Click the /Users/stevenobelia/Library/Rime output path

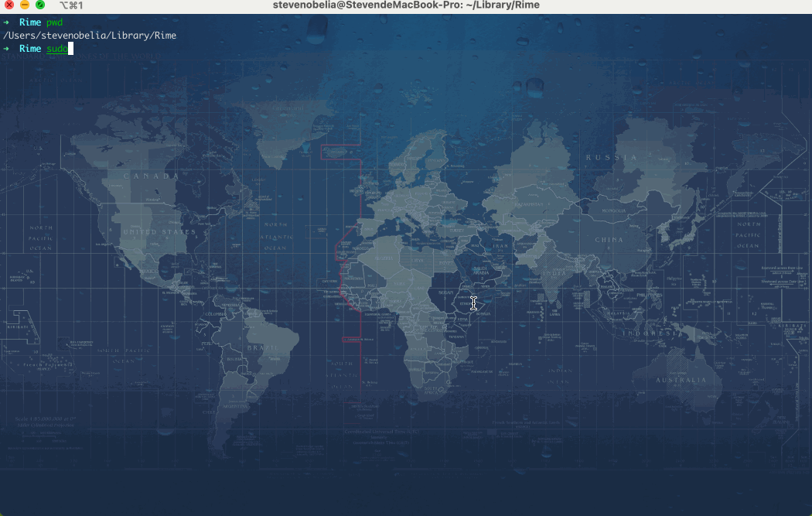click(x=90, y=36)
